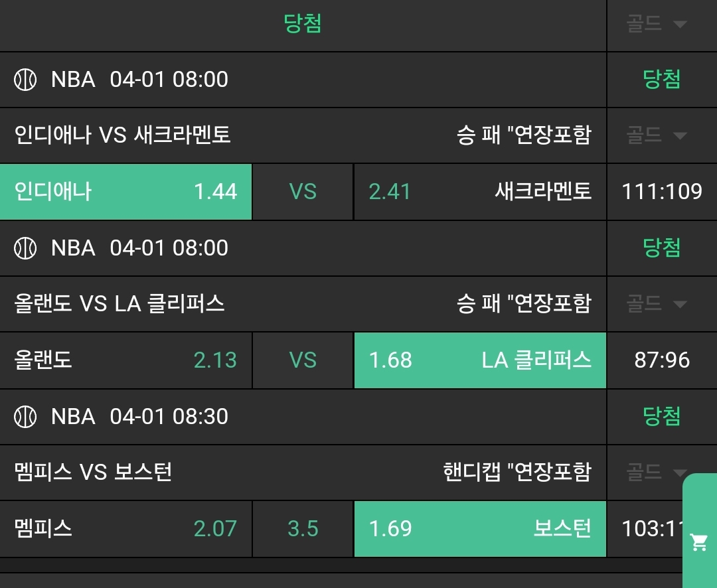Expand 골드 dropdown for 올랜도 VS LA 클리퍼스

point(656,304)
